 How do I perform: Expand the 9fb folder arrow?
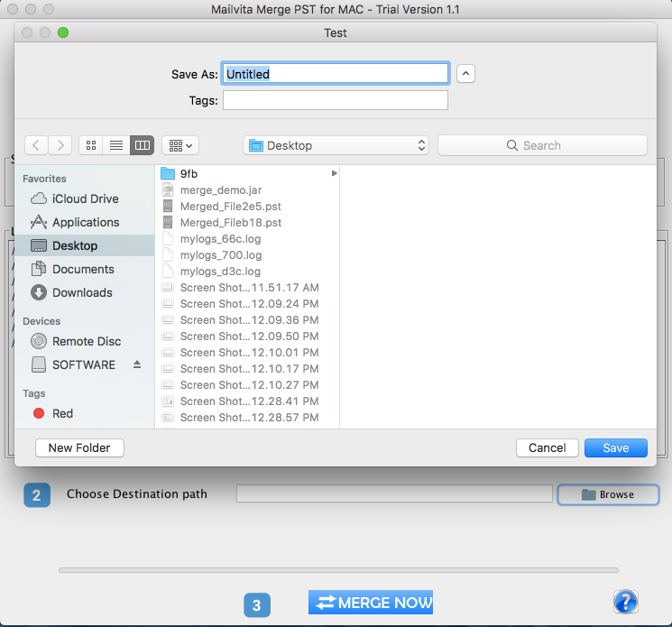[334, 173]
